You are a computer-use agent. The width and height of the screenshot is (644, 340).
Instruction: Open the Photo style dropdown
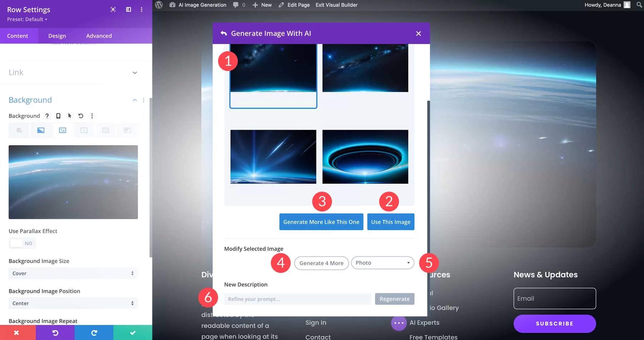pos(382,263)
